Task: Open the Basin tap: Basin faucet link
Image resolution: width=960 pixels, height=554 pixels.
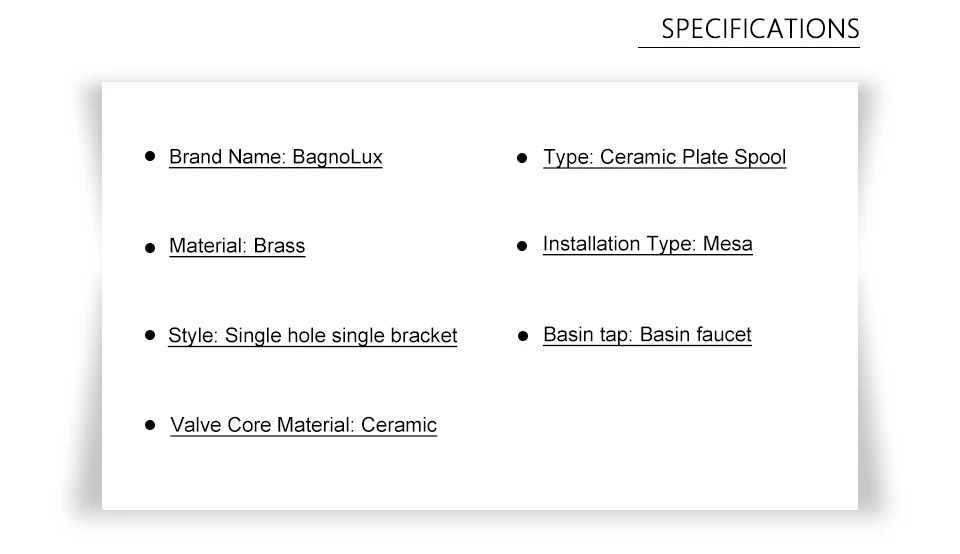Action: click(x=647, y=335)
